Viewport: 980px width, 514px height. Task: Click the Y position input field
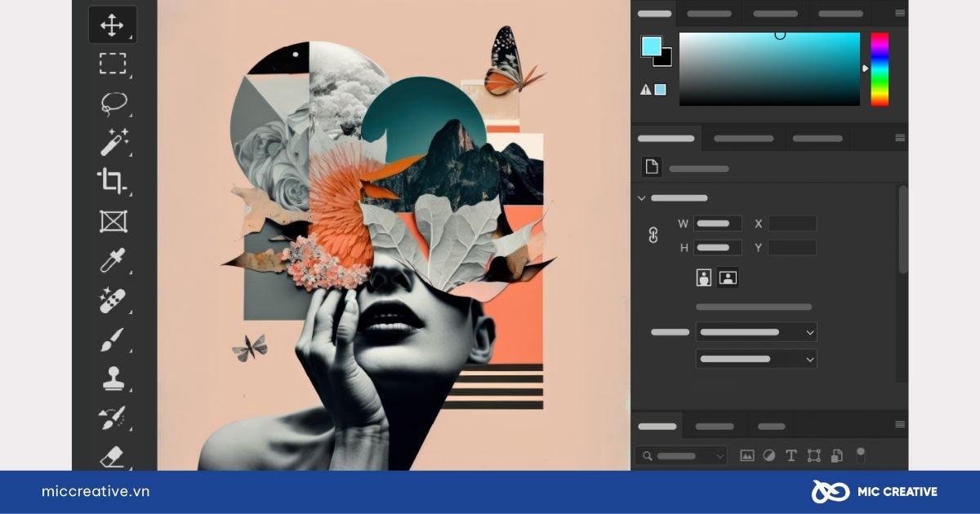click(x=792, y=247)
